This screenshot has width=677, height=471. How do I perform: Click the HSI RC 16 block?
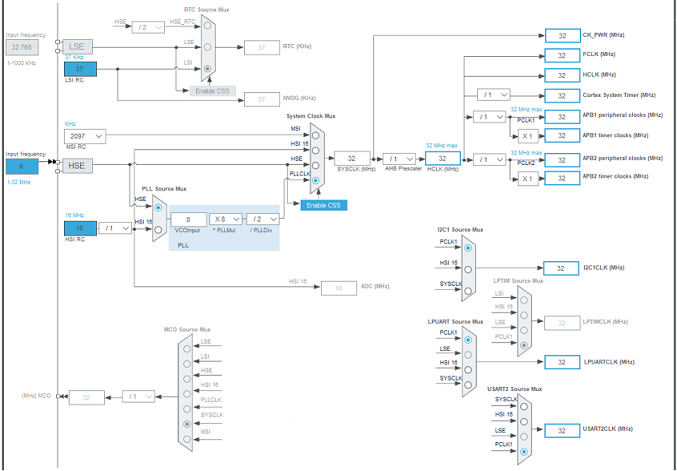(80, 228)
